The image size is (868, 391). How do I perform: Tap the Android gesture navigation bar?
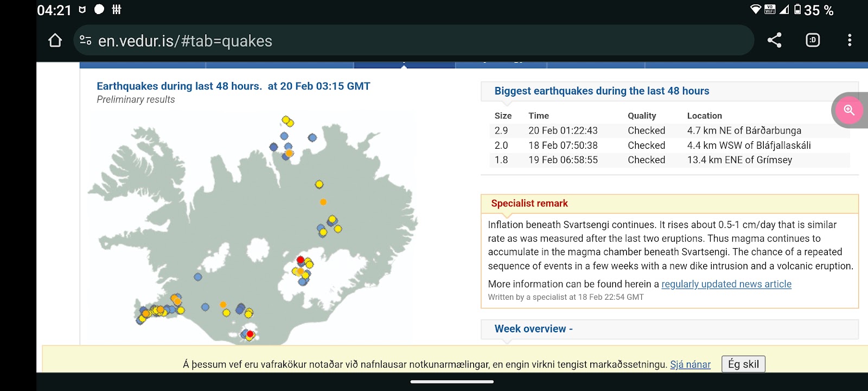tap(452, 382)
